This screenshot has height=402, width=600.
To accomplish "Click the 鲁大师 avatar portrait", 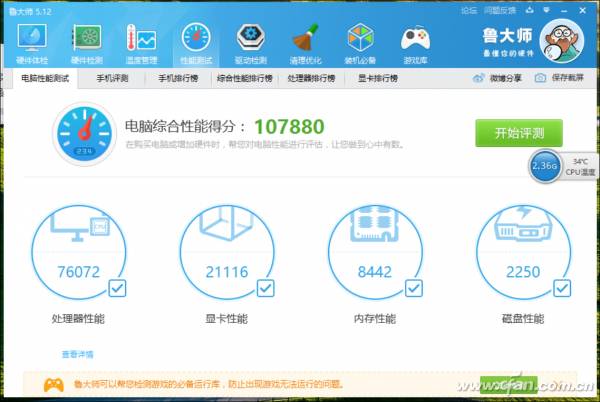I will click(561, 41).
